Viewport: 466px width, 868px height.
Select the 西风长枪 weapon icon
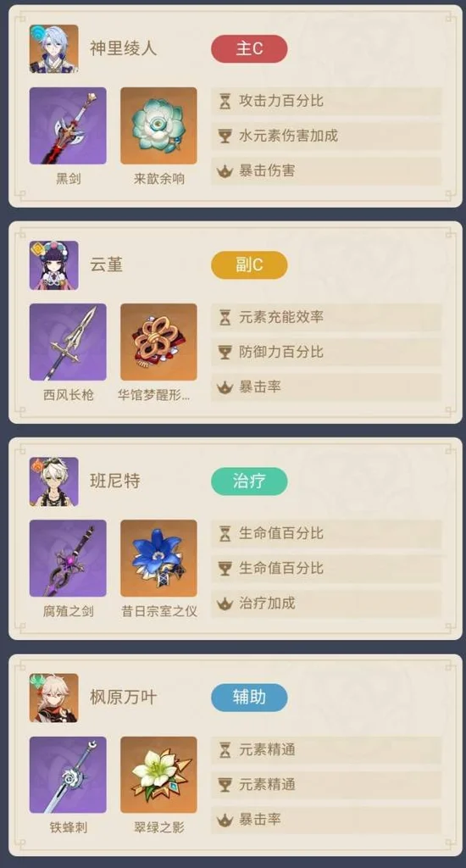coord(68,342)
